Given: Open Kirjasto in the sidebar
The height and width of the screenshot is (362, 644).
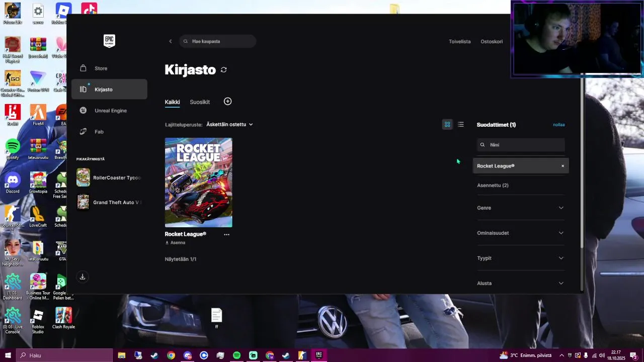Looking at the screenshot, I should point(109,89).
